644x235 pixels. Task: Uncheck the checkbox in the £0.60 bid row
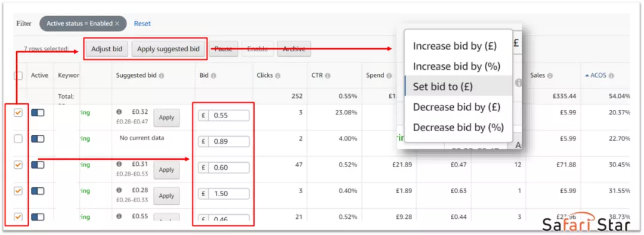pyautogui.click(x=18, y=165)
